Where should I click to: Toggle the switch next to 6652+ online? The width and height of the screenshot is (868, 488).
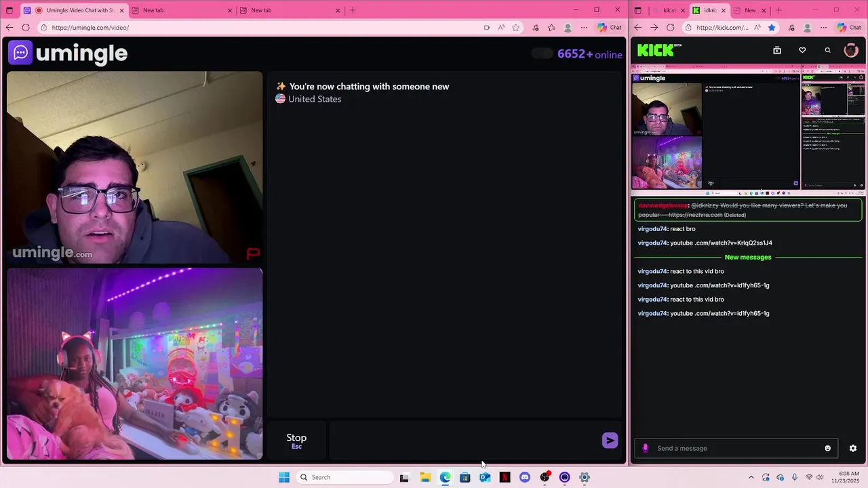(542, 54)
